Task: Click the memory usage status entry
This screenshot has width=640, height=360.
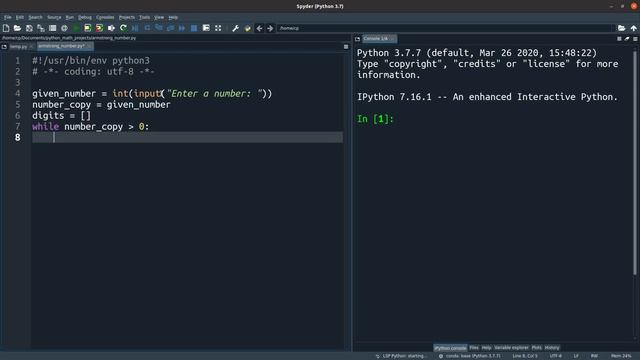Action: (x=621, y=356)
